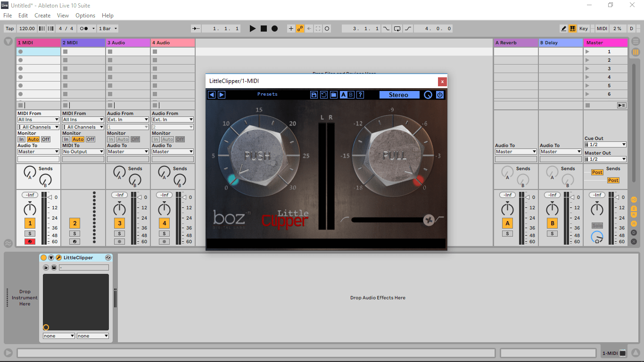This screenshot has width=644, height=362.
Task: Toggle the Master Solo button
Action: [597, 226]
